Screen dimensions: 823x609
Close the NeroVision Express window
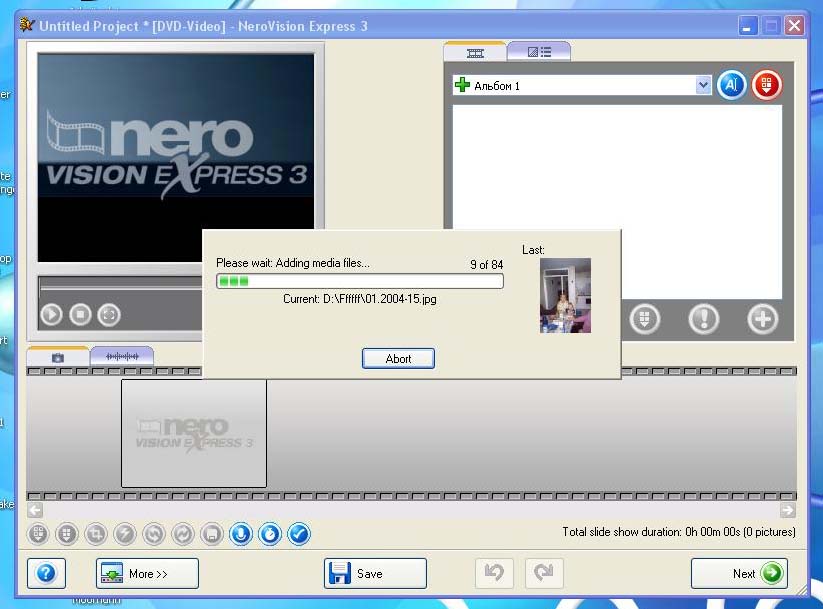[x=795, y=25]
